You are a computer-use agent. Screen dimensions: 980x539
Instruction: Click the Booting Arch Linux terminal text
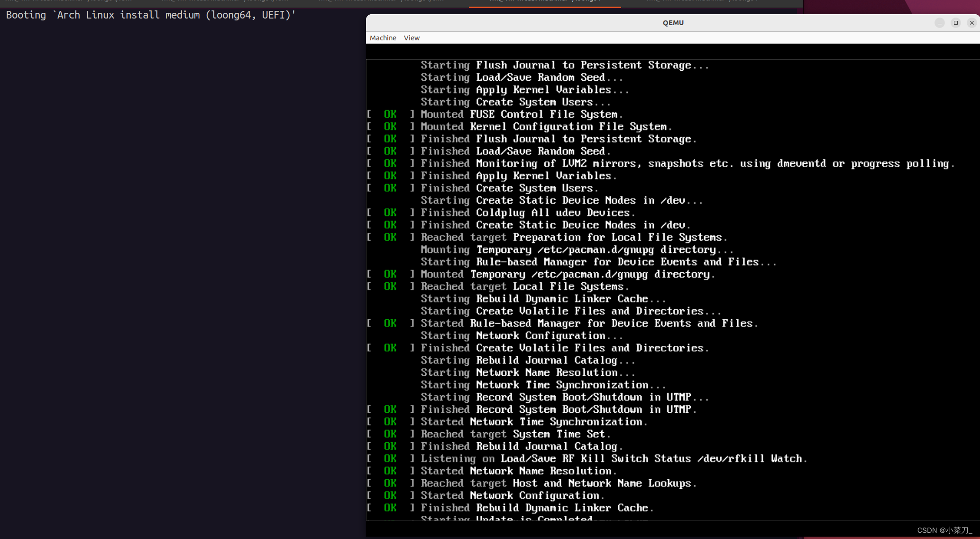tap(150, 15)
